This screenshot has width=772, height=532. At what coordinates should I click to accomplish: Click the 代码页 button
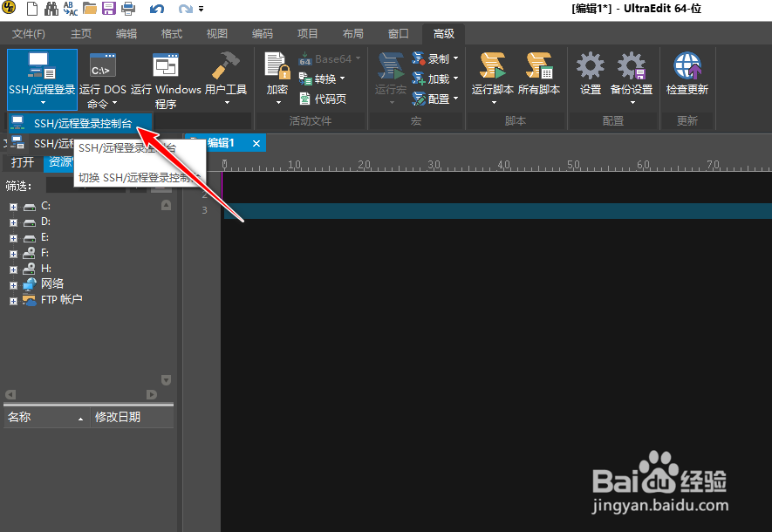323,99
